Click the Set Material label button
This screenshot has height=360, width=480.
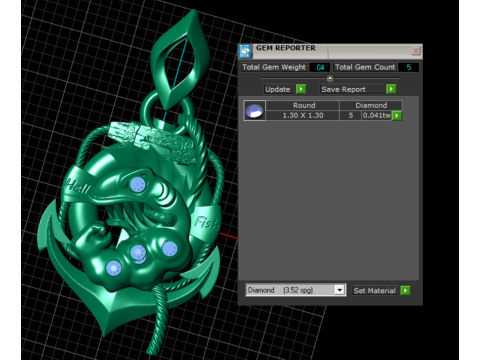375,291
